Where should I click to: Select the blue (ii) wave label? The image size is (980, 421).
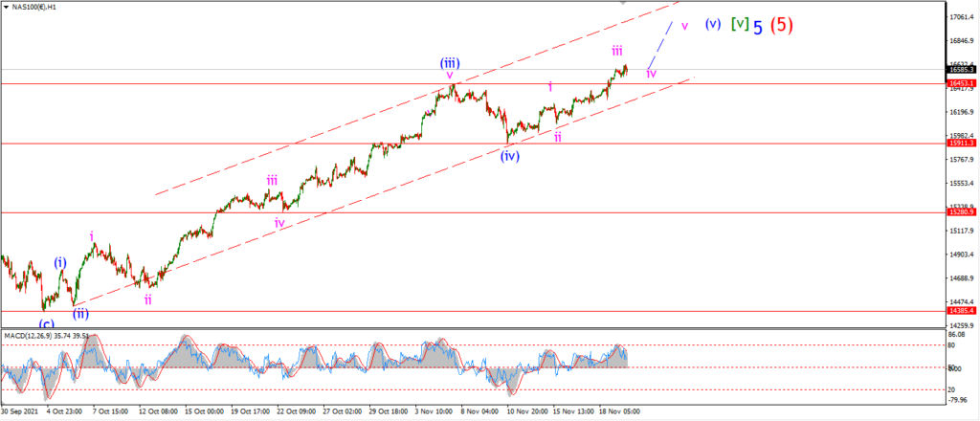pyautogui.click(x=80, y=314)
